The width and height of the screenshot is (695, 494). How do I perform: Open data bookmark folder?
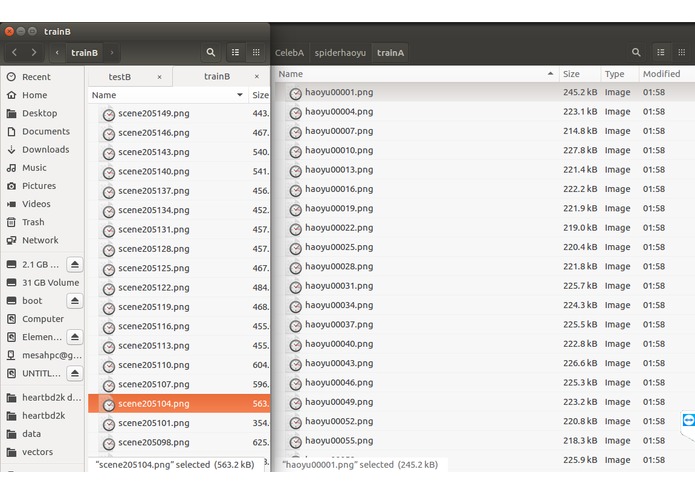[x=42, y=434]
